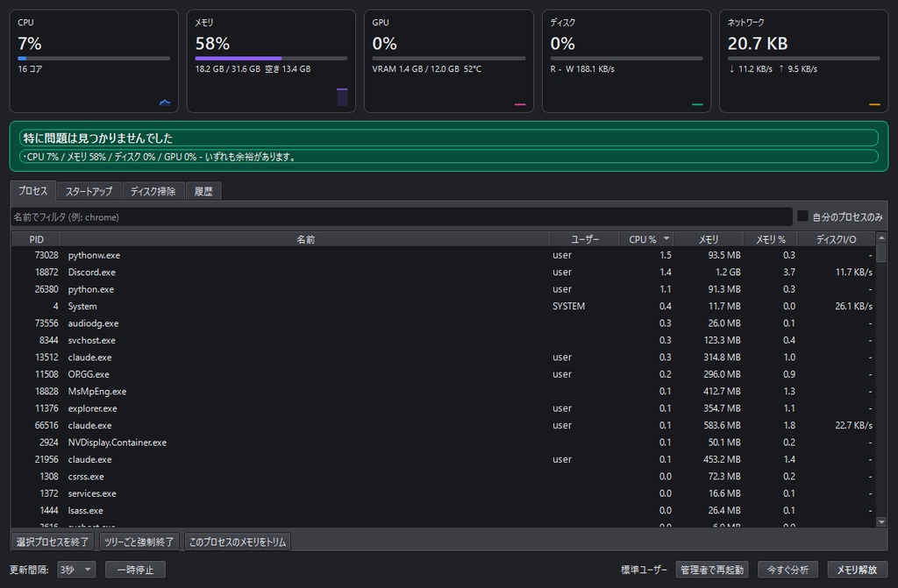The width and height of the screenshot is (898, 588).
Task: Select the csrss.exe process row
Action: [443, 477]
